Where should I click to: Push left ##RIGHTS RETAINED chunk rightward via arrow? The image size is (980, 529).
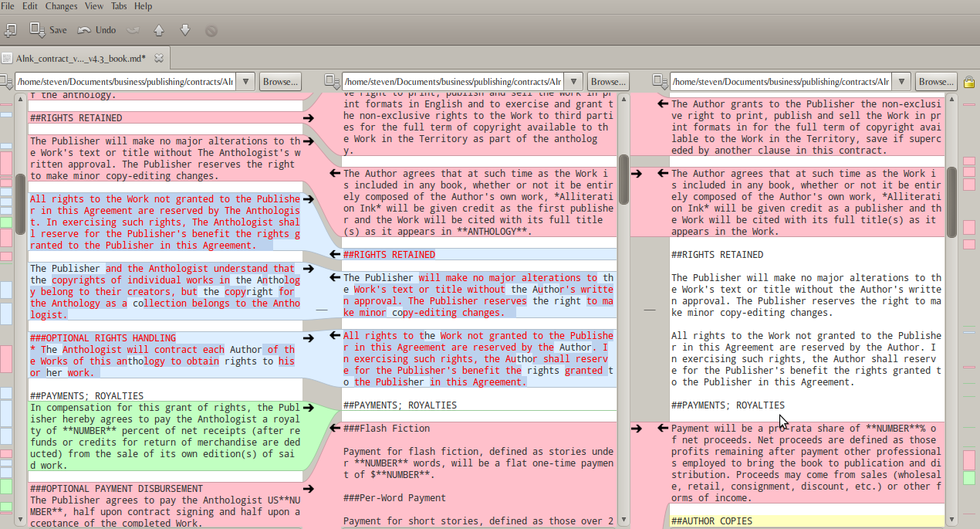309,118
